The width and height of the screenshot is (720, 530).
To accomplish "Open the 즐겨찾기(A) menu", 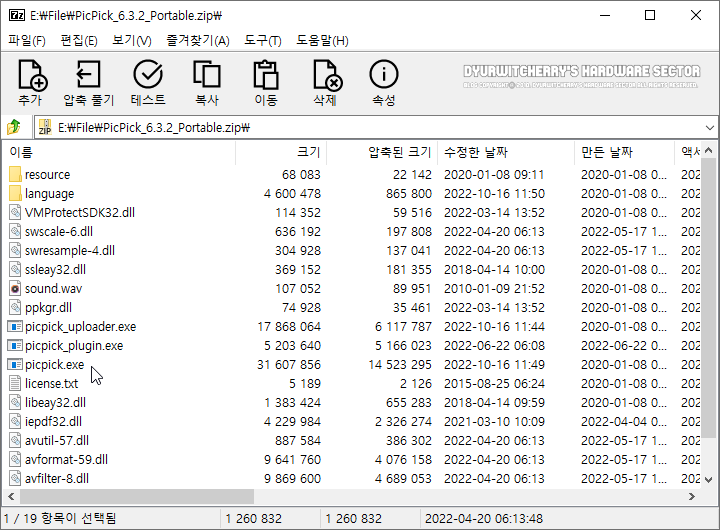I will tap(197, 40).
